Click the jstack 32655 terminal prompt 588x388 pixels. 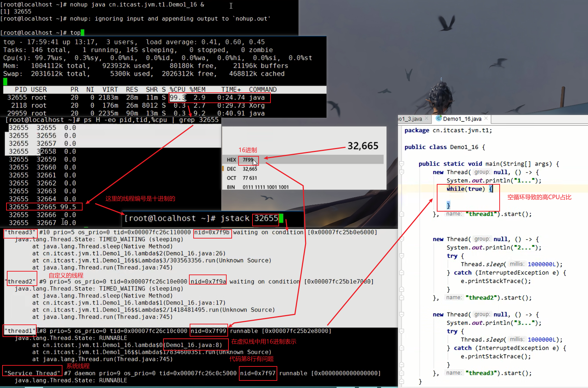pyautogui.click(x=201, y=218)
